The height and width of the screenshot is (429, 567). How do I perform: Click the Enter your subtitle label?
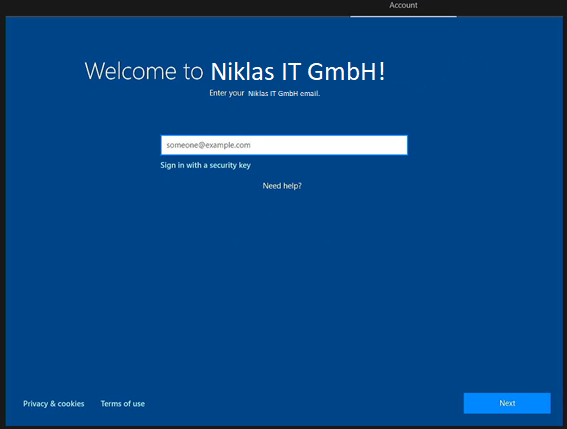[227, 93]
